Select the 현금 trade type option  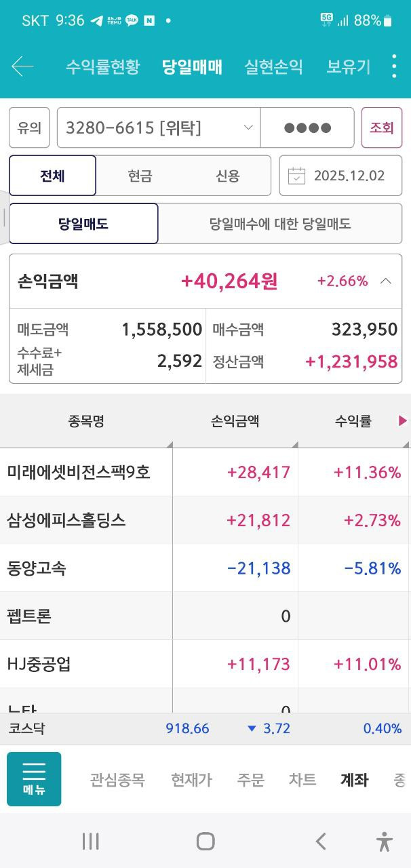coord(140,176)
